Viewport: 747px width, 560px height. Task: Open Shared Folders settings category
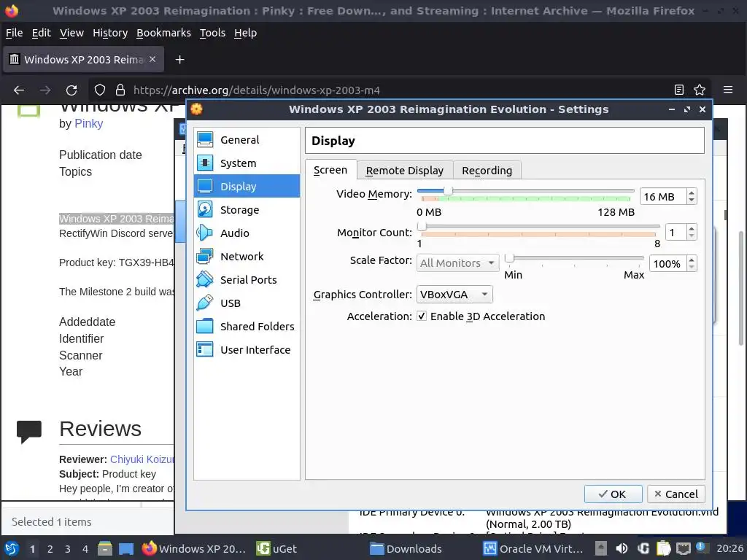[247, 326]
